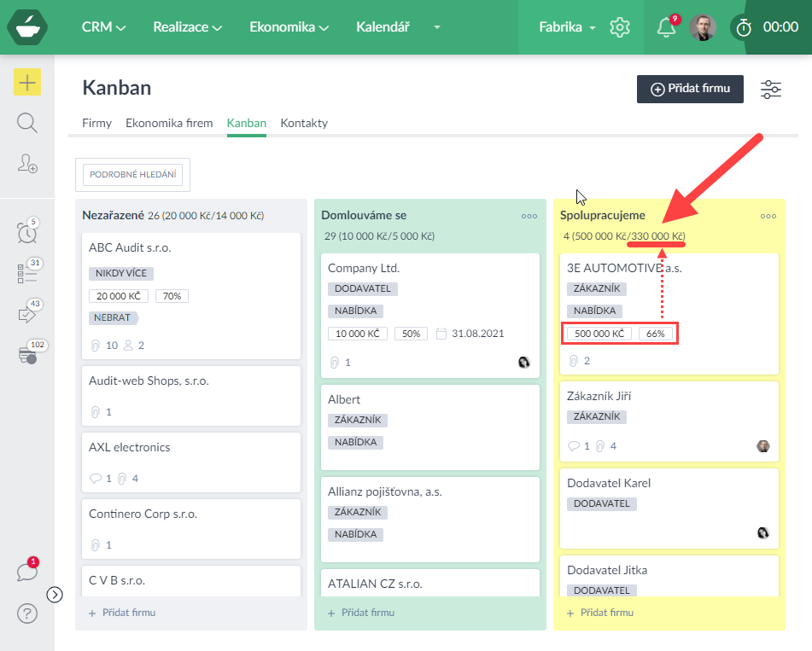
Task: Start the stopwatch timer 00:00
Action: click(767, 27)
